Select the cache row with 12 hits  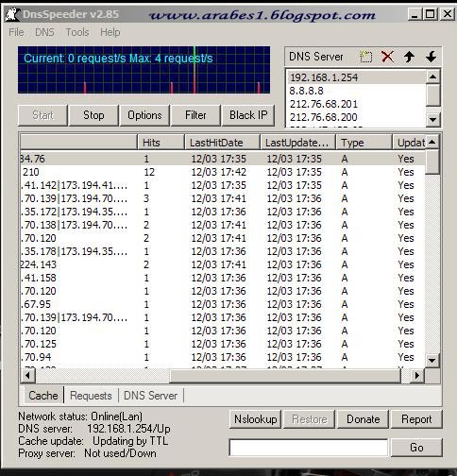(223, 172)
